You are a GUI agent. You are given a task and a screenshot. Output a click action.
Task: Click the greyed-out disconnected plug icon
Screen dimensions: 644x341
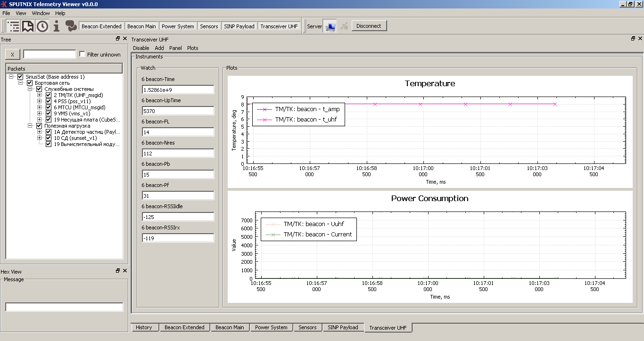pos(345,26)
